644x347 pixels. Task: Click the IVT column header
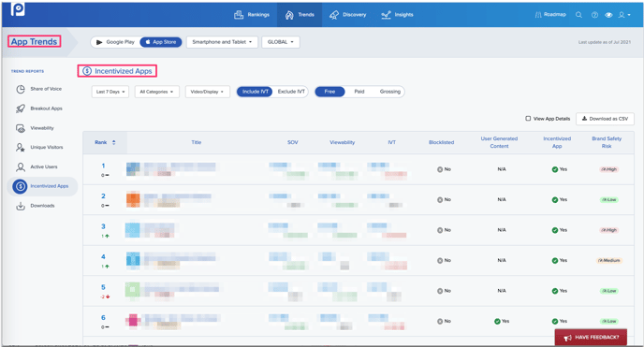click(392, 142)
